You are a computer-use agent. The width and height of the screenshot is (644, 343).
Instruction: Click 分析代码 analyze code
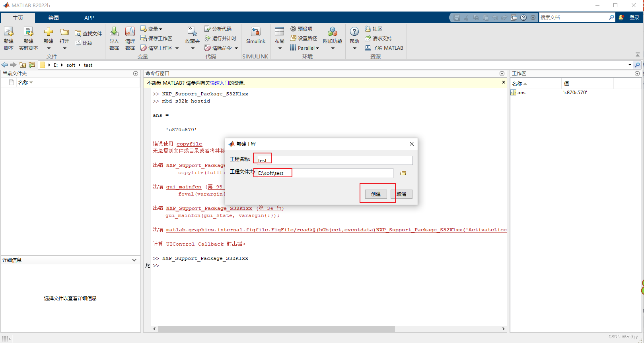pos(218,29)
